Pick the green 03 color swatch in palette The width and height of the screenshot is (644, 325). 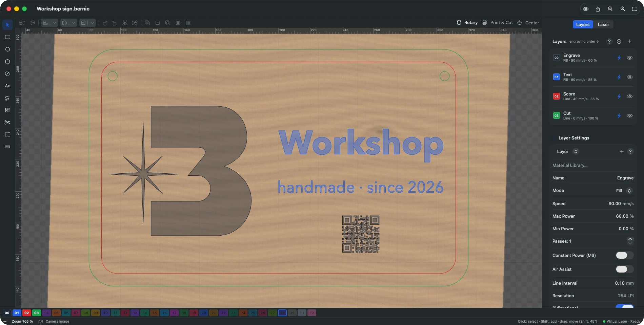[x=36, y=313]
